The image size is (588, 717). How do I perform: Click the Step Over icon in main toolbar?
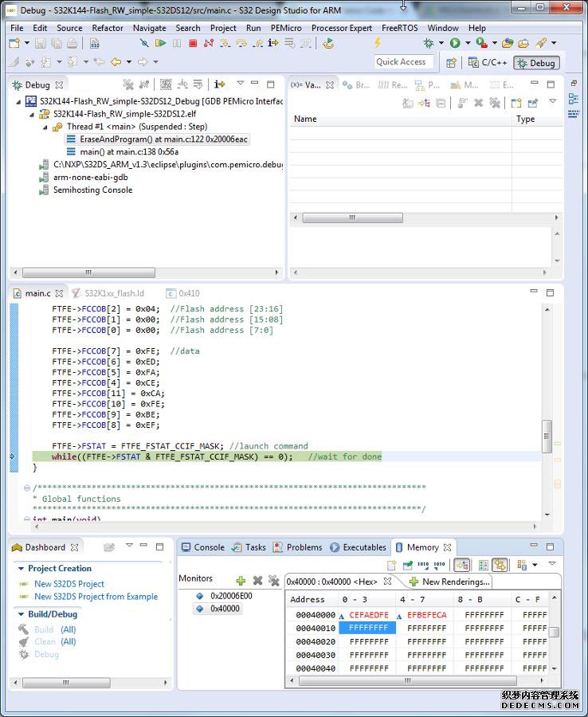241,44
